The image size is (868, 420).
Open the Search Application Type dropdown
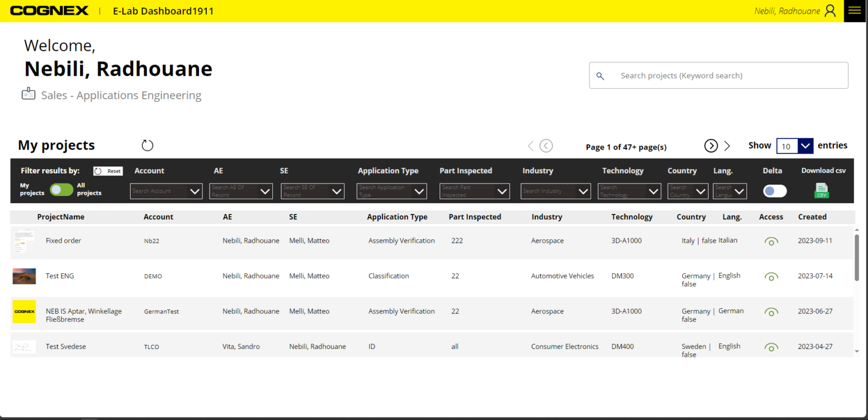tap(392, 191)
